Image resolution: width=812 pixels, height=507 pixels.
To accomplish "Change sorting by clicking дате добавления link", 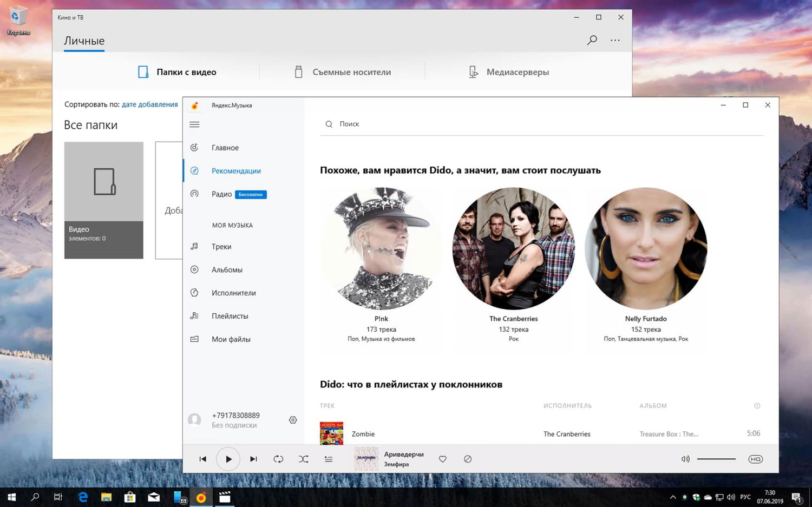I will point(150,104).
